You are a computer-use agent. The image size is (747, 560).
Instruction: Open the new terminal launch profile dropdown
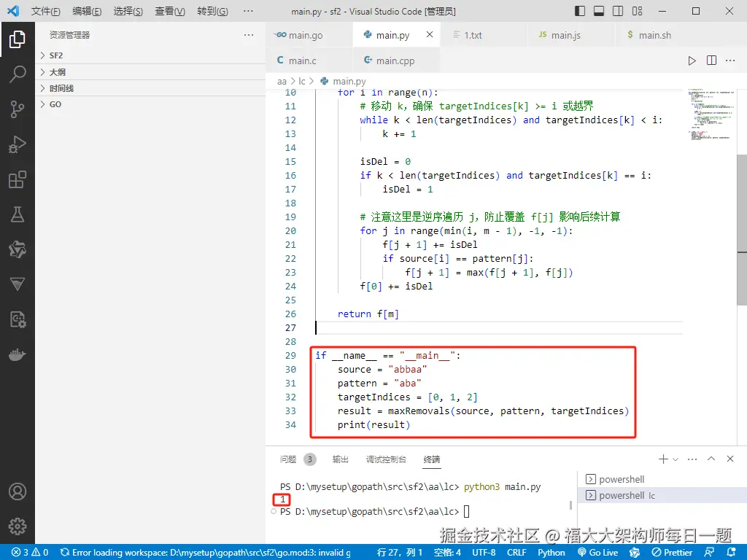(676, 459)
